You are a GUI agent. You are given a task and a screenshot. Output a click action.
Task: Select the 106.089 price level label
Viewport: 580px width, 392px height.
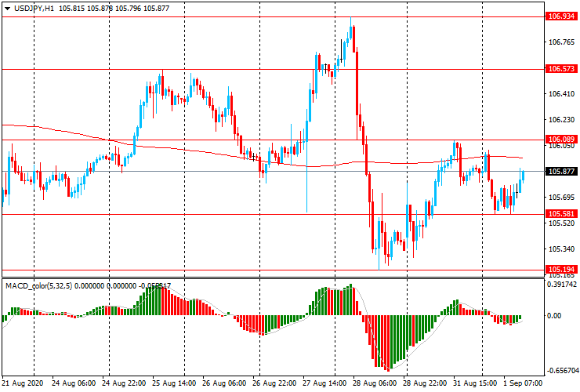(561, 140)
